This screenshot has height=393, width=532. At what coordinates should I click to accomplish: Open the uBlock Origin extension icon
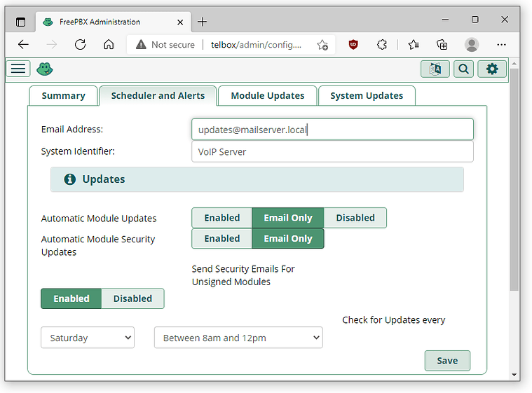coord(353,44)
